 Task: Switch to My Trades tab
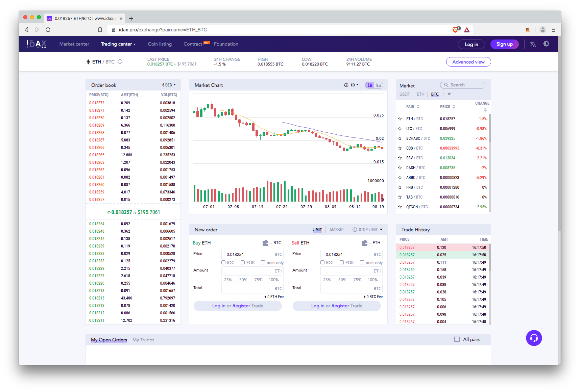click(x=143, y=340)
